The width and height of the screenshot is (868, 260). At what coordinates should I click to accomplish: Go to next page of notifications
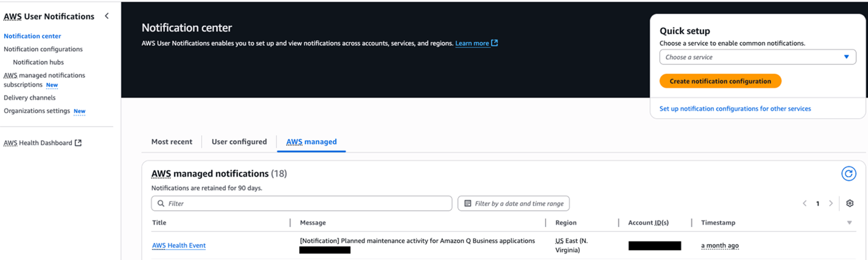pos(831,203)
